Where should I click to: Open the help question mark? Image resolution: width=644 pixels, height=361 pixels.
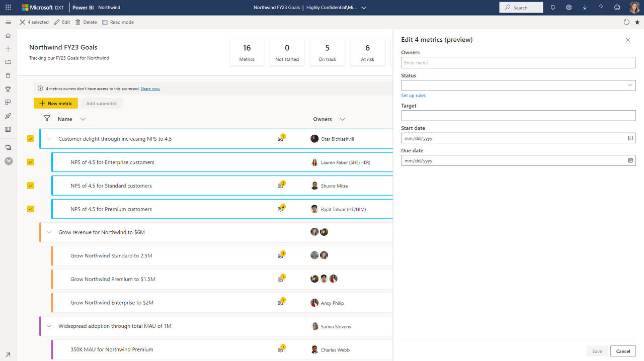pos(601,8)
